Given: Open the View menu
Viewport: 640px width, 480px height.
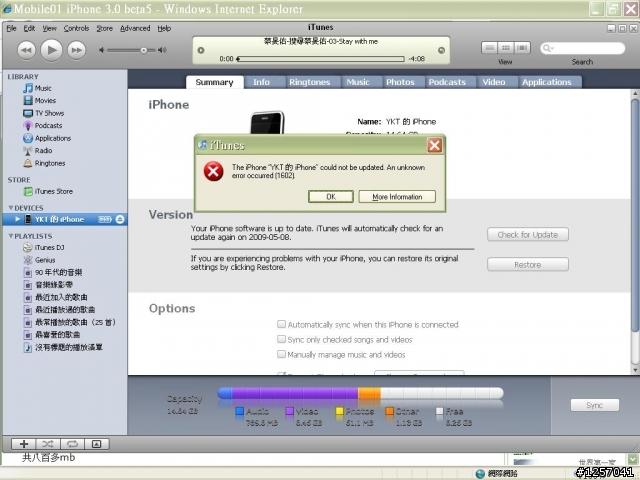Looking at the screenshot, I should [49, 28].
